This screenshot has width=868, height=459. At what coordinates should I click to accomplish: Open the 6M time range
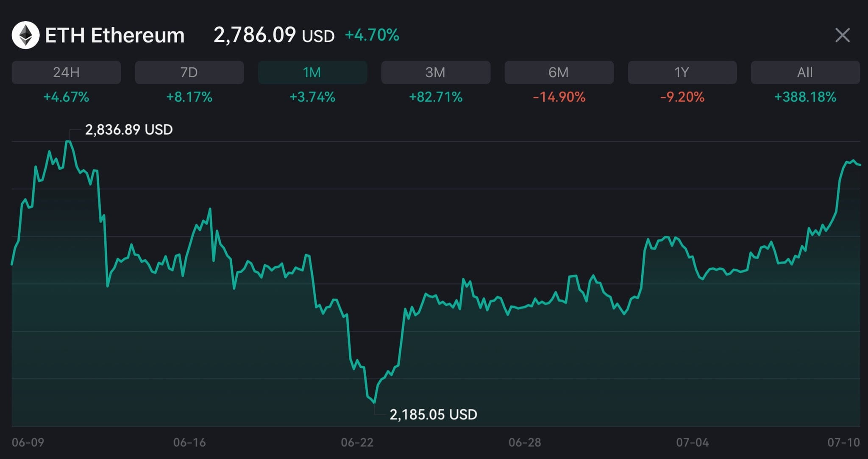pos(559,72)
